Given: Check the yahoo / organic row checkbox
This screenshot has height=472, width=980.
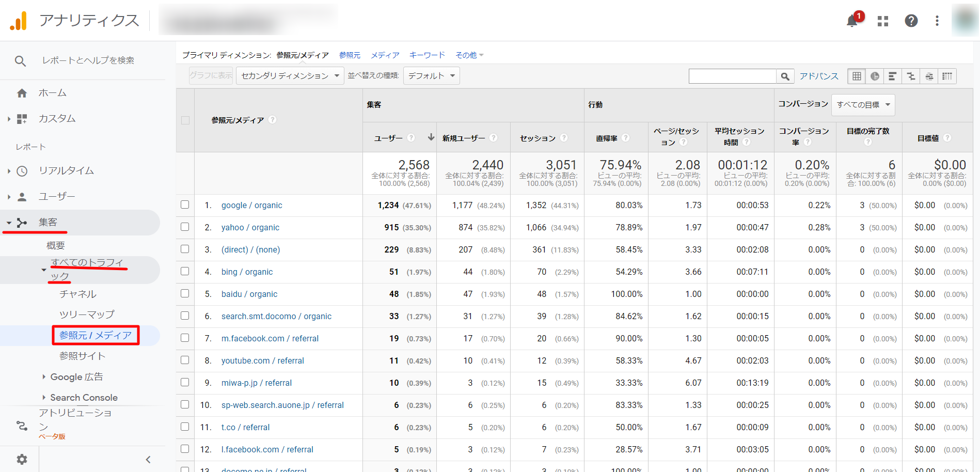Looking at the screenshot, I should (185, 227).
